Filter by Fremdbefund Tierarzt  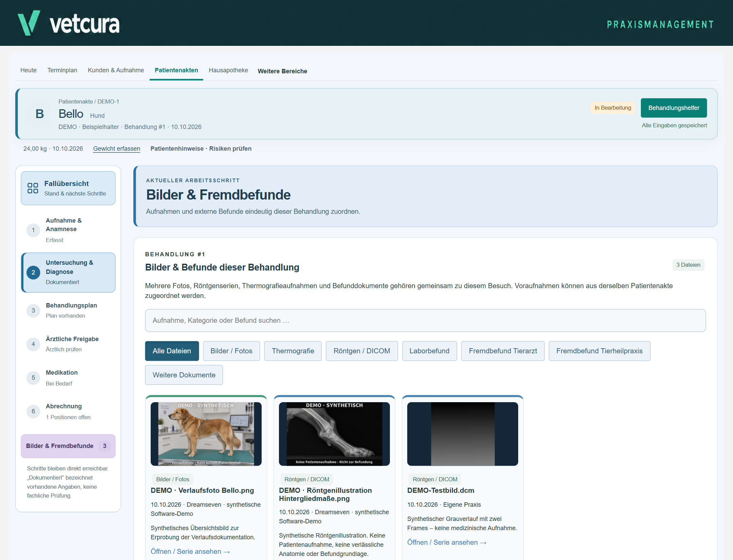503,351
